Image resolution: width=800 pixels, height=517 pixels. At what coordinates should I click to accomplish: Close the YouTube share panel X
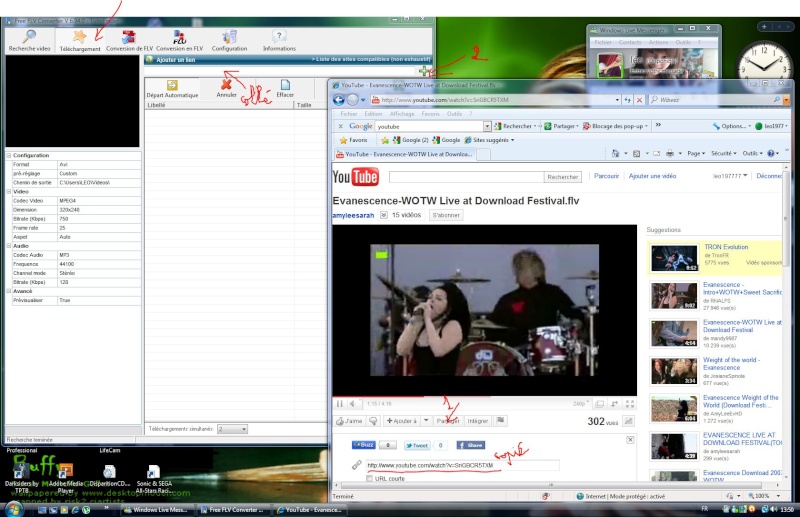click(x=630, y=440)
